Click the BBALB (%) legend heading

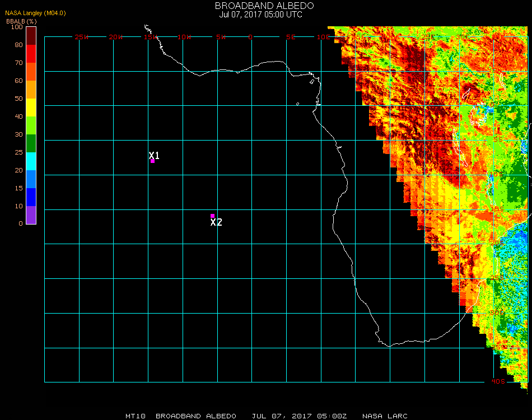click(x=21, y=21)
